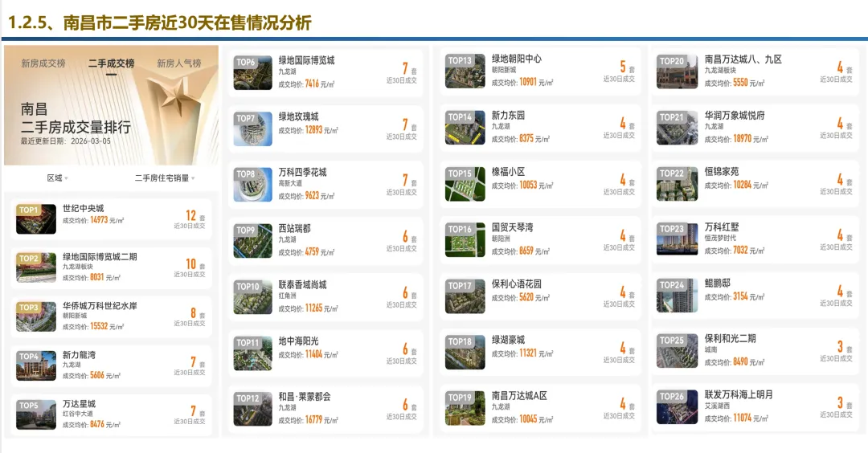Open TOP12 和昌·莱蒙都会 thumbnail

click(253, 409)
